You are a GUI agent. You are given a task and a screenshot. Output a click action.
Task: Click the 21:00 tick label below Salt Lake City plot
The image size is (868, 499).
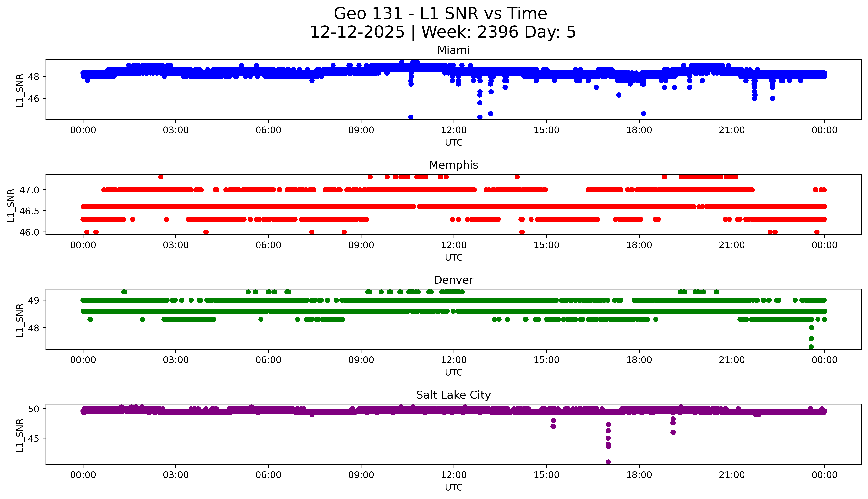(x=732, y=475)
